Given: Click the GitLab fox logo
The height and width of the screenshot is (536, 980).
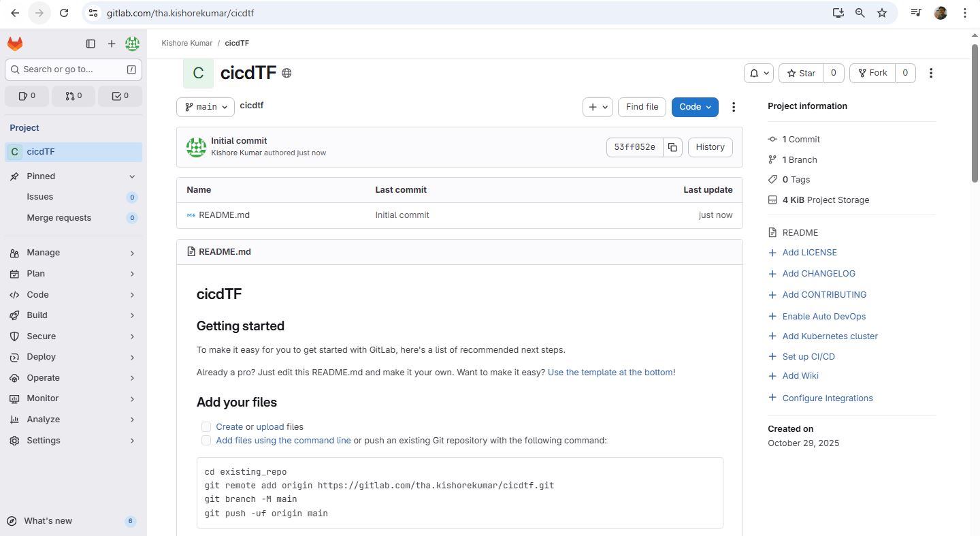Looking at the screenshot, I should [15, 44].
